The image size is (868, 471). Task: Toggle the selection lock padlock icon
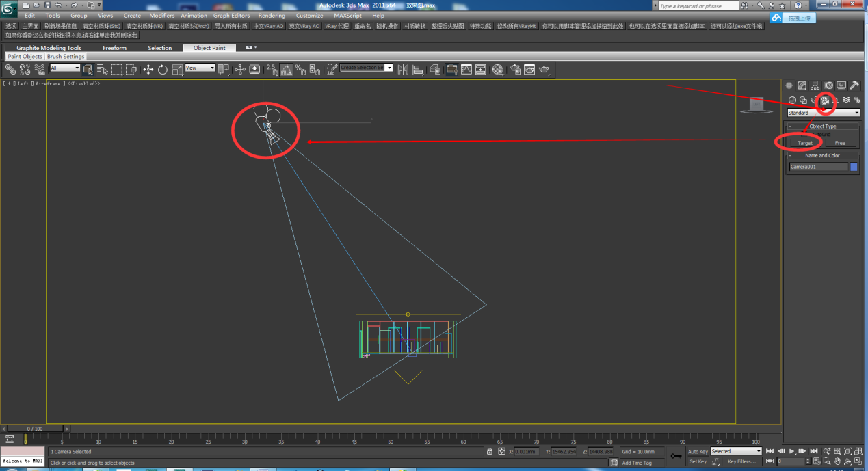490,451
